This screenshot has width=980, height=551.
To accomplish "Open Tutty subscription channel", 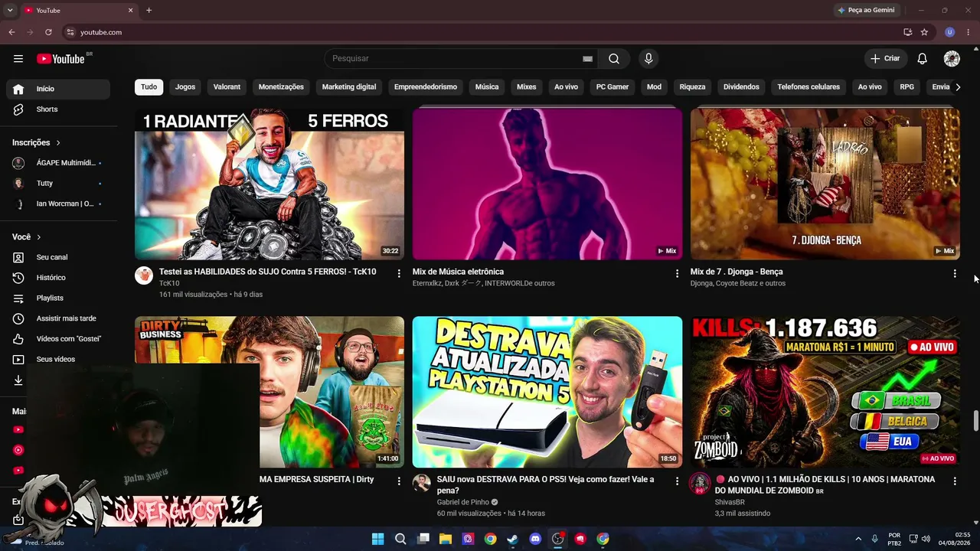I will tap(58, 184).
